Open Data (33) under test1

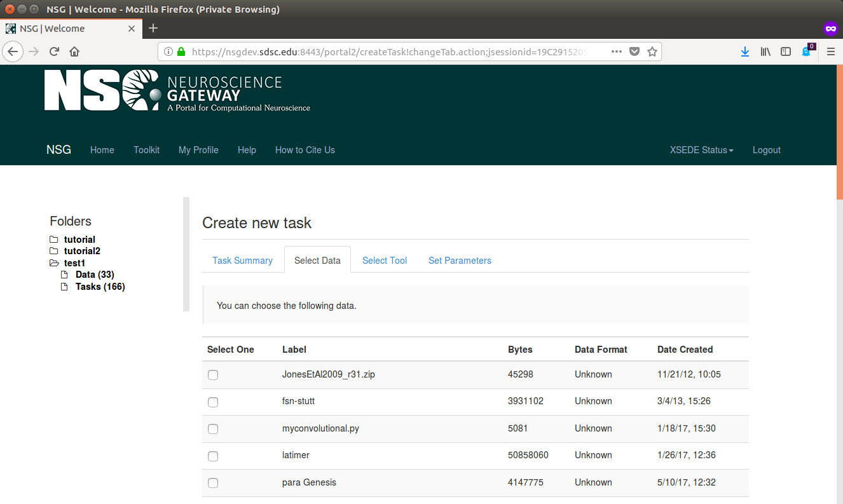coord(95,275)
